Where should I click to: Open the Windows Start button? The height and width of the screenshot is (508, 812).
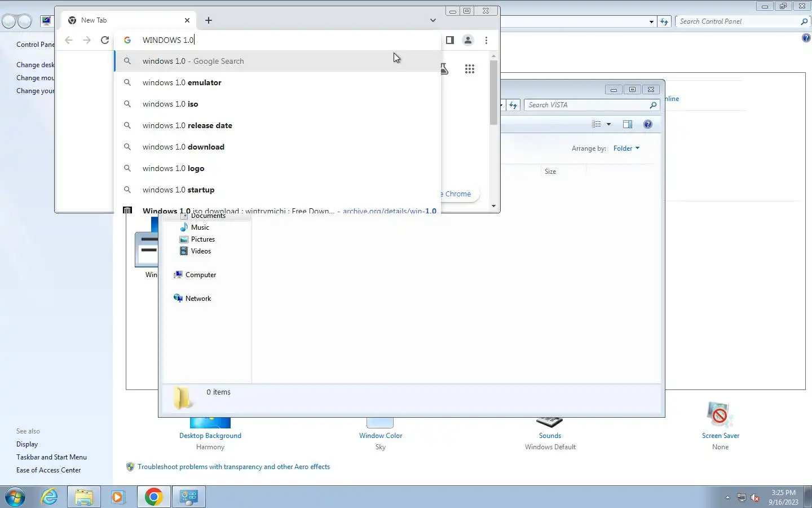(15, 497)
